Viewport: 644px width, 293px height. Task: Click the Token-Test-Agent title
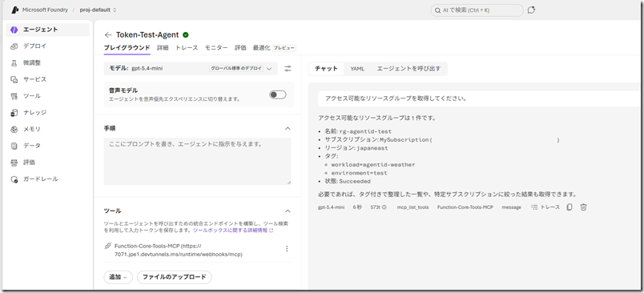pos(147,35)
